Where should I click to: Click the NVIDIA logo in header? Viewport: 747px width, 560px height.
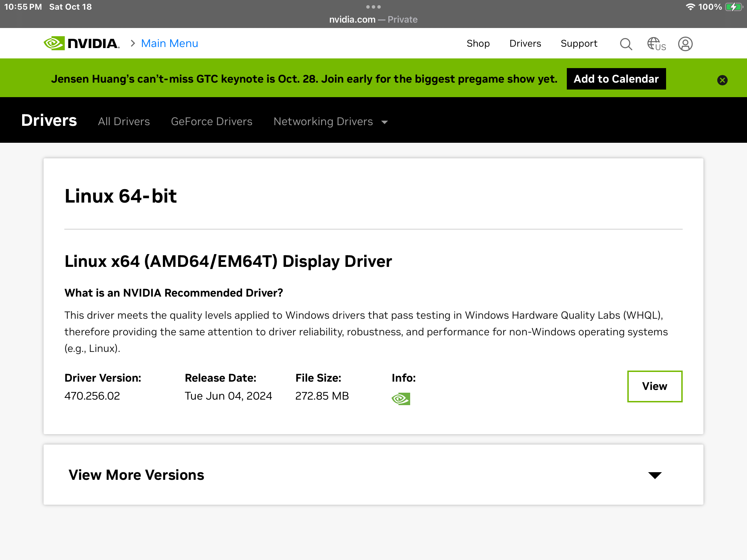point(82,44)
